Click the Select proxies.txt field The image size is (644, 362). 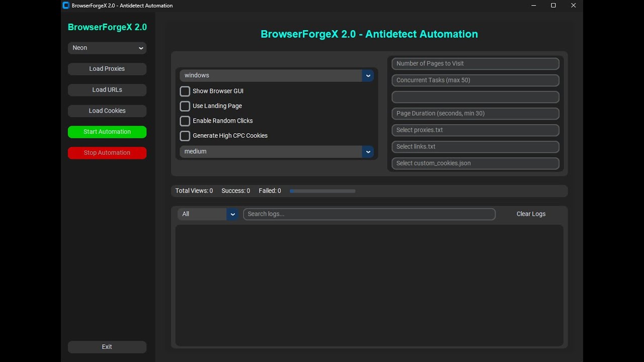click(x=475, y=130)
